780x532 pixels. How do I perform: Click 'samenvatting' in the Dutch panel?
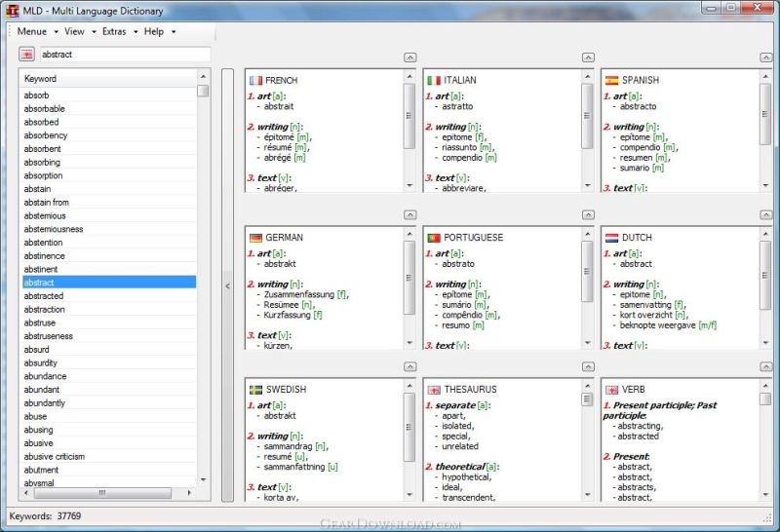[x=645, y=305]
